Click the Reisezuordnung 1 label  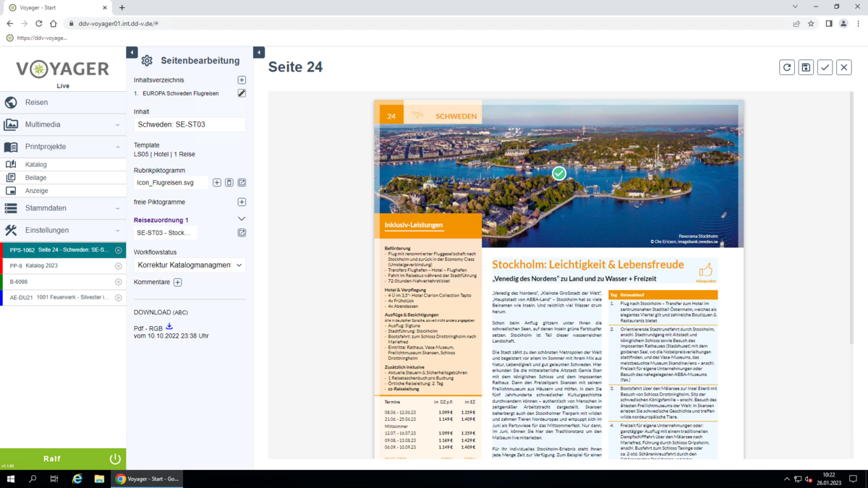[x=161, y=220]
